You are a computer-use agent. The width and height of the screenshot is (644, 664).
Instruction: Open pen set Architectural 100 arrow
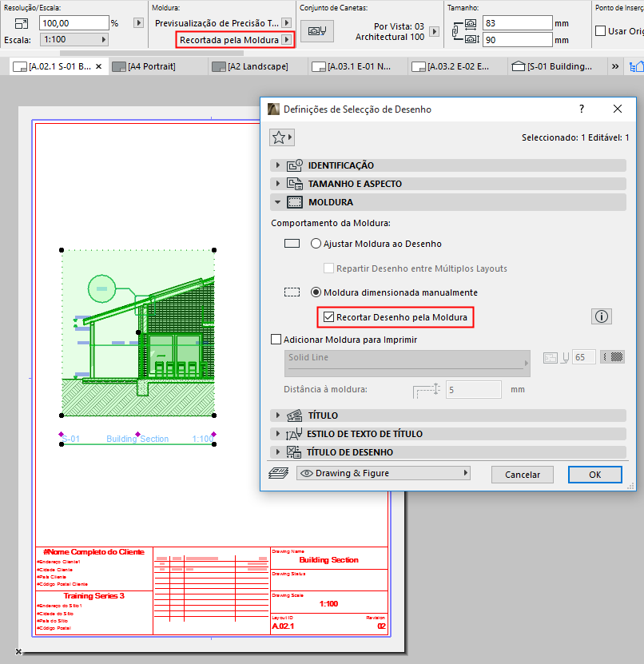pos(434,31)
